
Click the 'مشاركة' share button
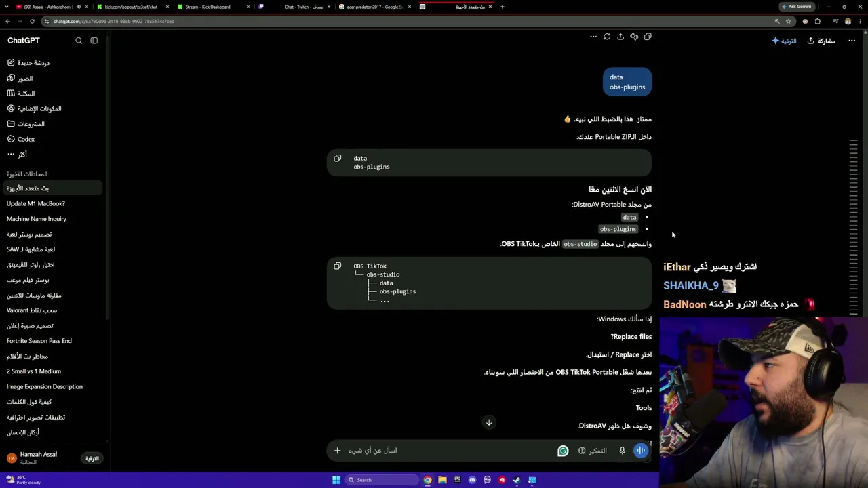(821, 41)
